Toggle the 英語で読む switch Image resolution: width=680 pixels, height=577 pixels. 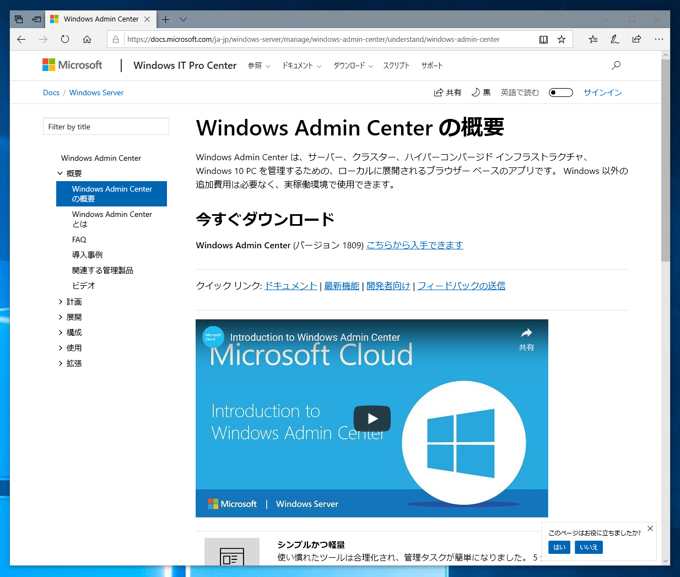(x=560, y=92)
